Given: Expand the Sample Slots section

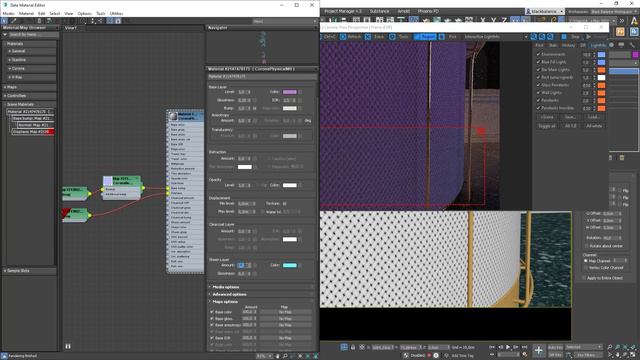Looking at the screenshot, I should [x=29, y=271].
